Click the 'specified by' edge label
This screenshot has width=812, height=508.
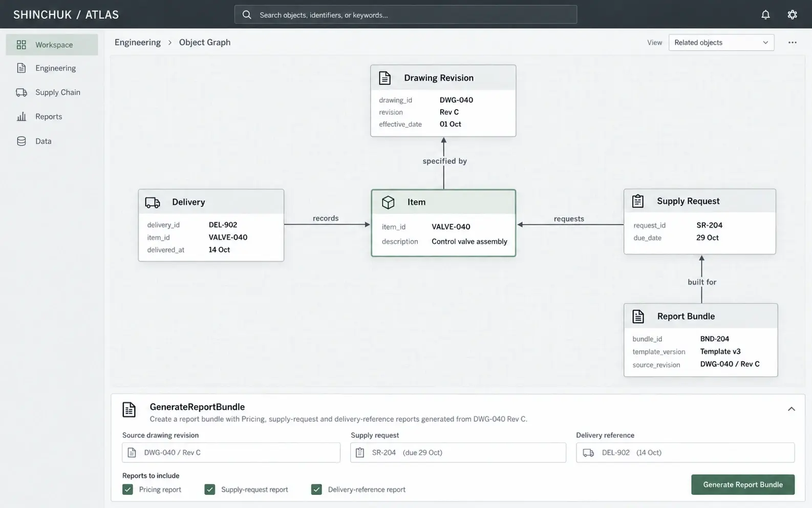click(x=444, y=161)
